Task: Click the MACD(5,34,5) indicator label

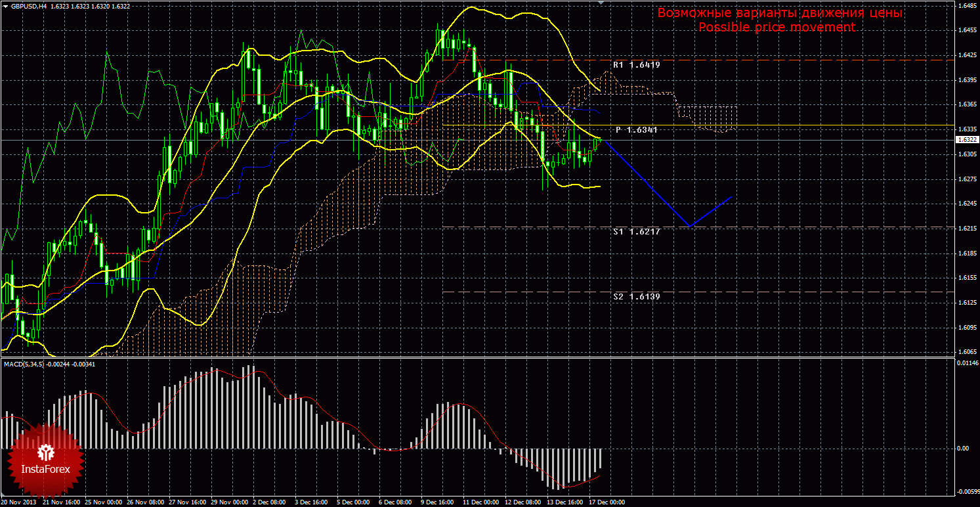Action: (23, 364)
